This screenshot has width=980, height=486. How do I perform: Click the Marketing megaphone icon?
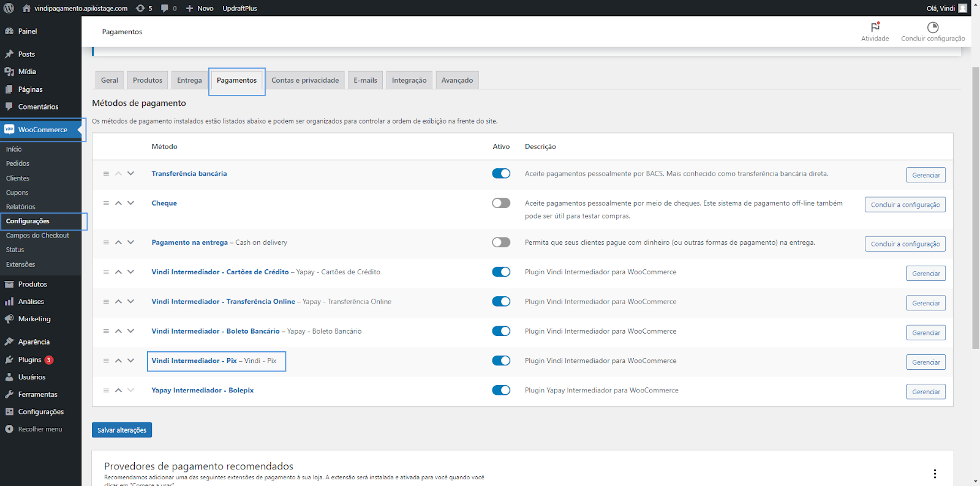[x=9, y=319]
